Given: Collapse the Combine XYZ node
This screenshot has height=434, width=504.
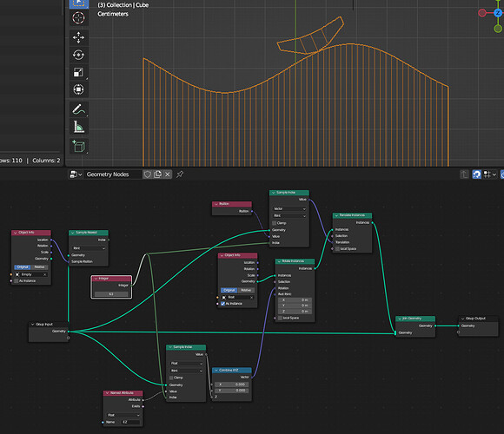Looking at the screenshot, I should tap(216, 370).
